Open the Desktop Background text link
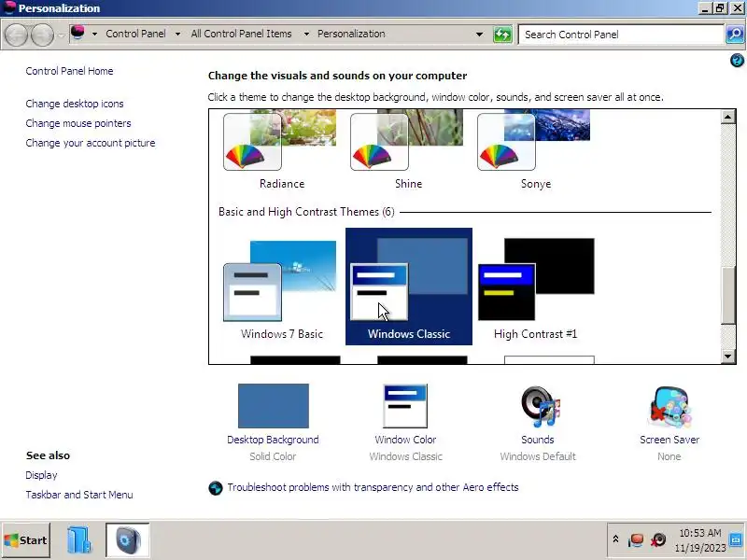Viewport: 747px width, 560px height. [273, 440]
